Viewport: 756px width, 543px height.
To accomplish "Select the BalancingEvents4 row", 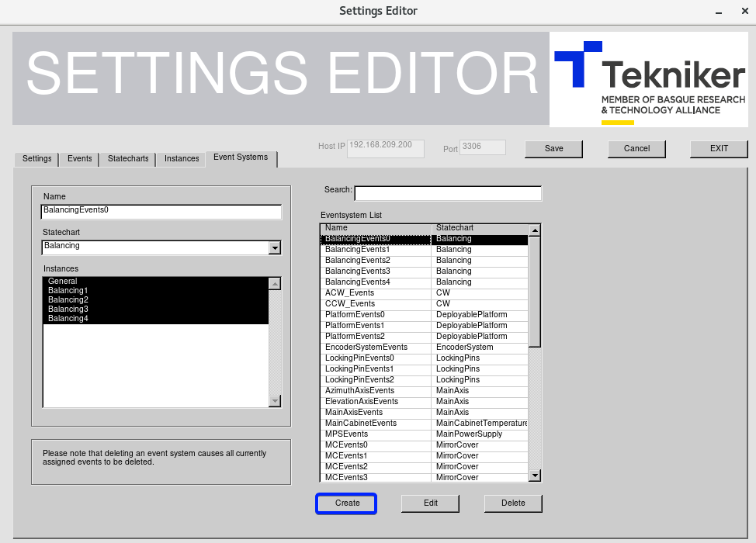I will point(425,282).
